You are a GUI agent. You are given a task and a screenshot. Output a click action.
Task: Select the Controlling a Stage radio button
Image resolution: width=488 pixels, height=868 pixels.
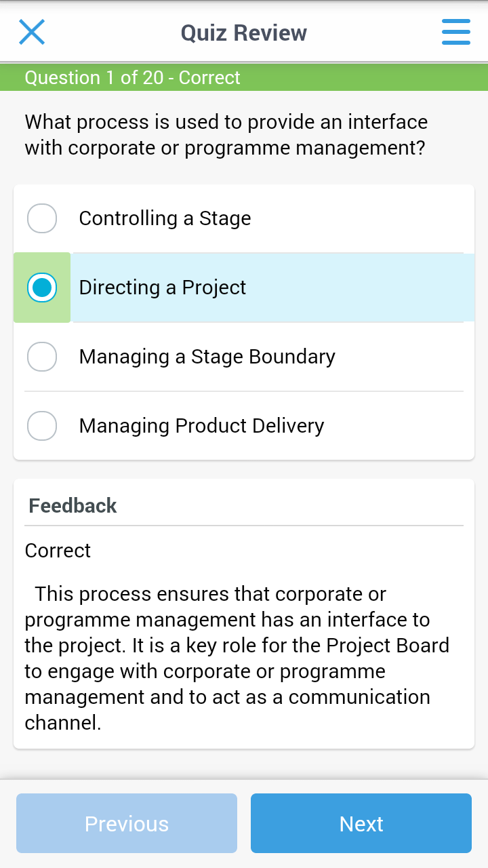[x=42, y=218]
